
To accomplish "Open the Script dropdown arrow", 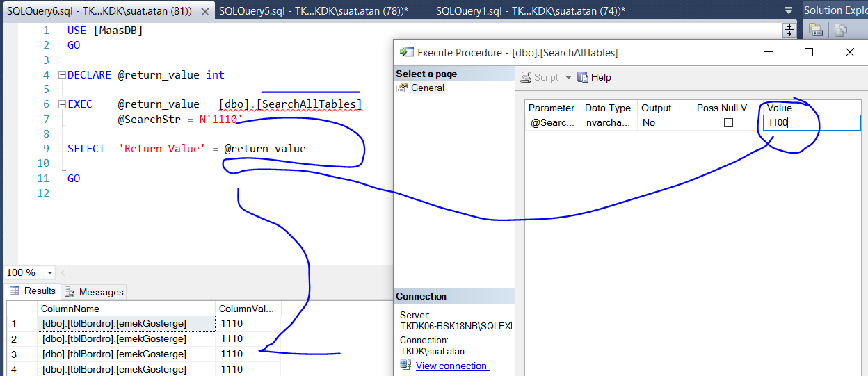I will click(x=568, y=78).
